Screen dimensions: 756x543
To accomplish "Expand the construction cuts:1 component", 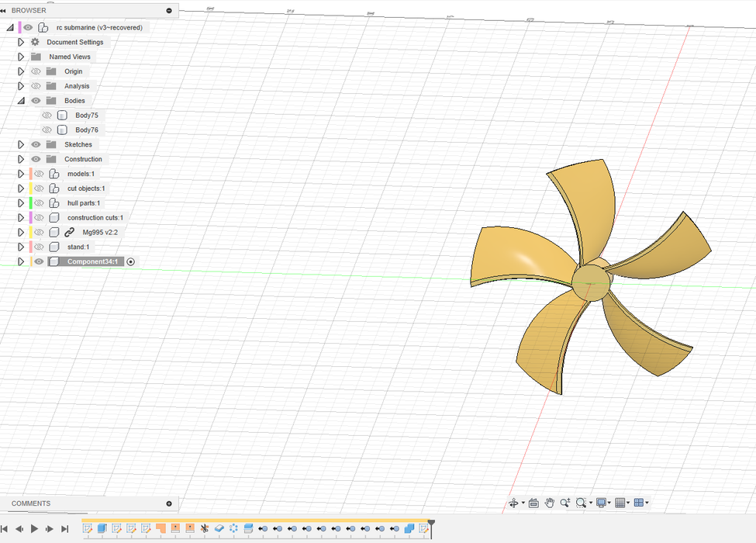I will 21,217.
